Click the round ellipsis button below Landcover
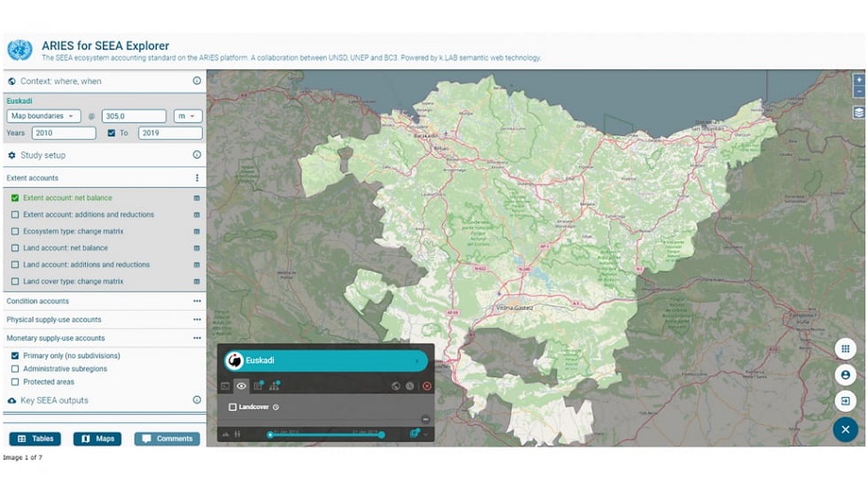This screenshot has width=868, height=496. coord(425,419)
